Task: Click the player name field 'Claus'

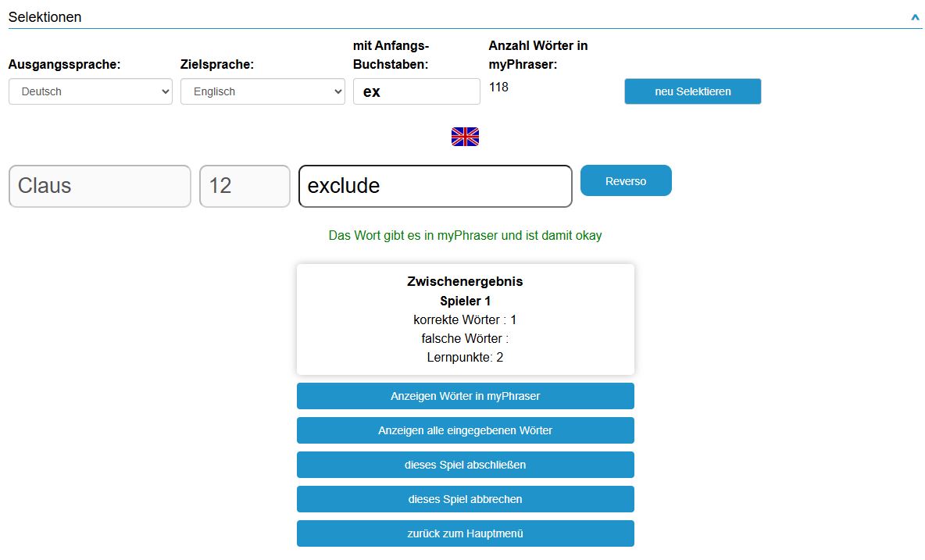Action: pos(100,186)
